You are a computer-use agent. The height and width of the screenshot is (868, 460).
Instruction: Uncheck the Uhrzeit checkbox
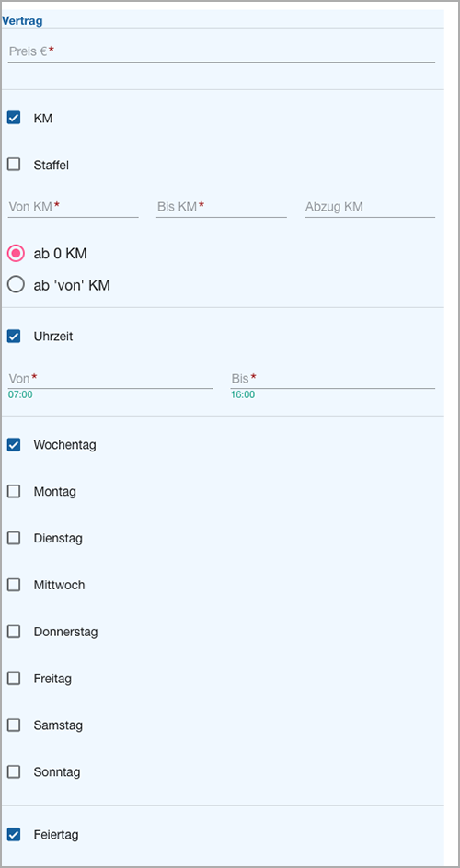[14, 336]
